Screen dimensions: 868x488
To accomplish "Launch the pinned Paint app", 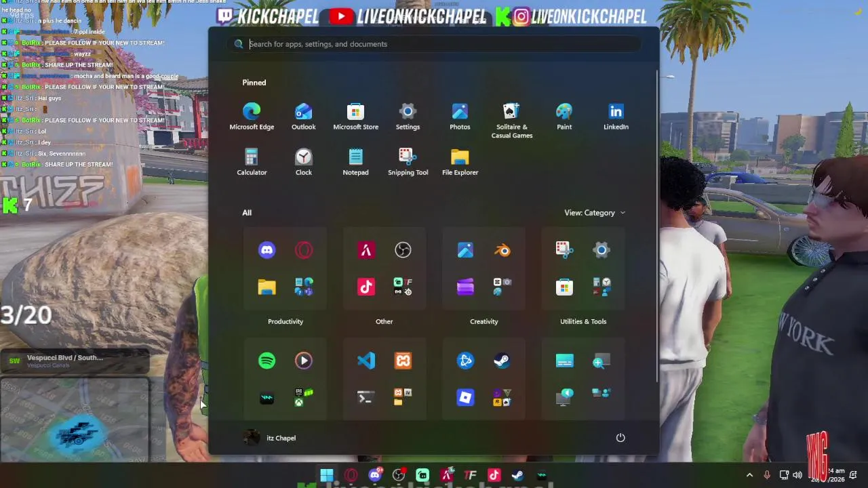I will tap(564, 117).
